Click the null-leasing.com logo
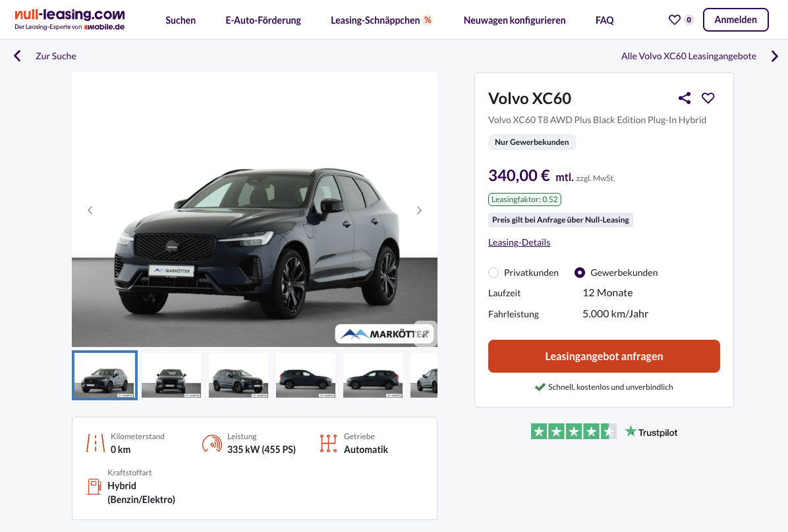 [70, 20]
